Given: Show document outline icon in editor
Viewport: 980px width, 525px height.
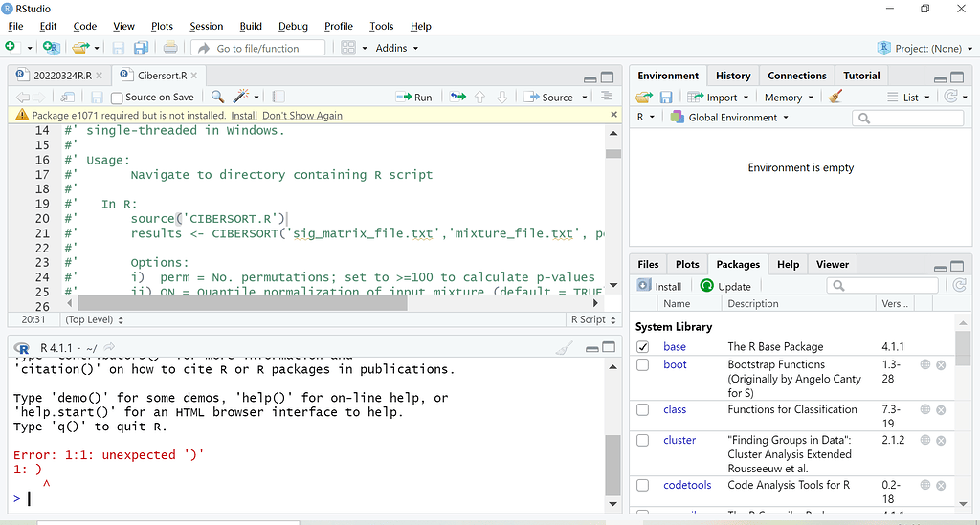Looking at the screenshot, I should [606, 97].
